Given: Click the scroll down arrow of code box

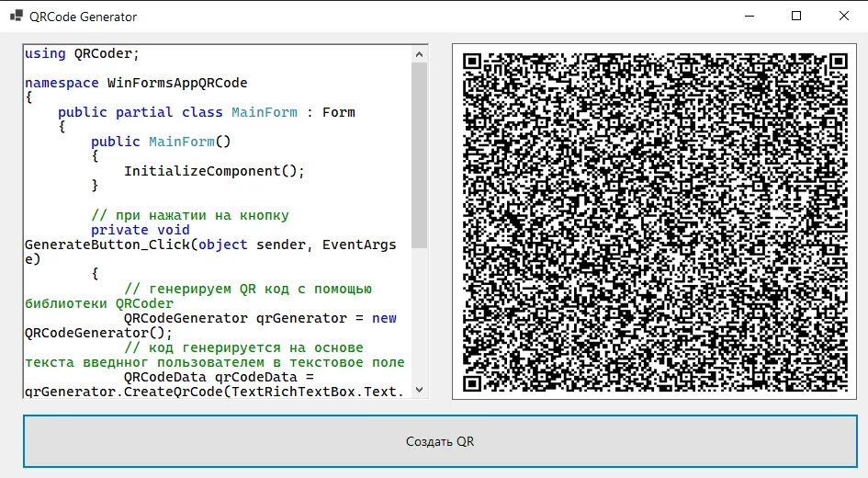Looking at the screenshot, I should (419, 390).
